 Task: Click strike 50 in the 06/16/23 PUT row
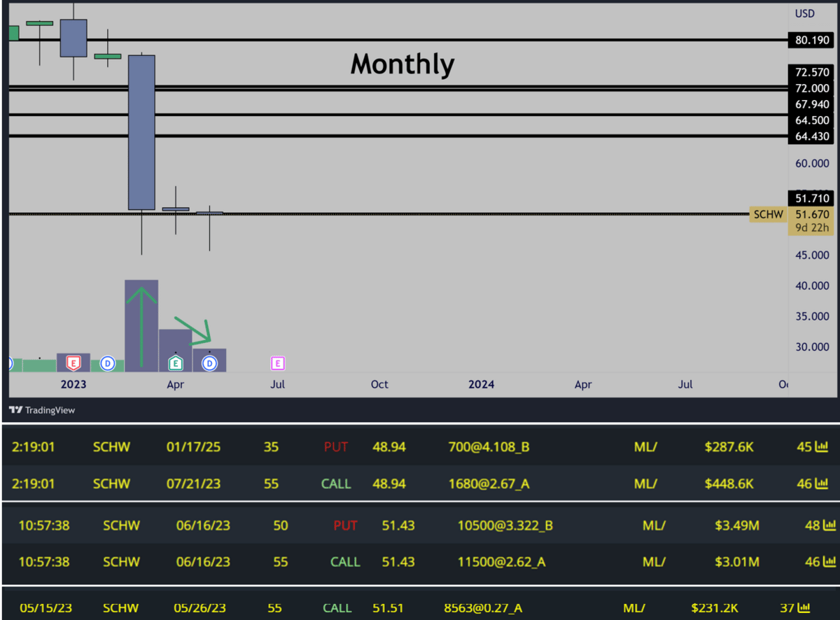pos(281,525)
